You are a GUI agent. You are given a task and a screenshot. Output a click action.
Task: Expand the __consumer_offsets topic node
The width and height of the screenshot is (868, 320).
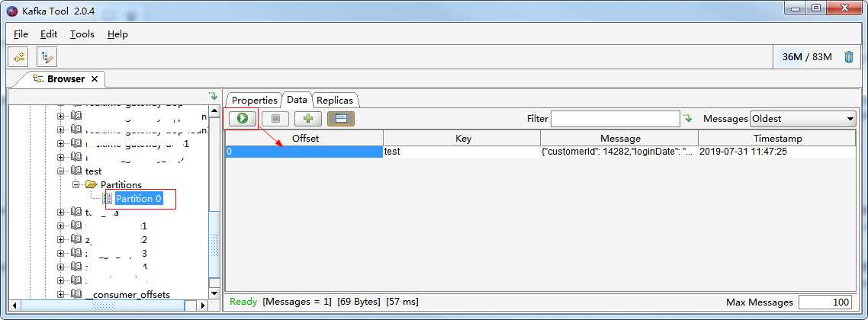click(x=61, y=294)
